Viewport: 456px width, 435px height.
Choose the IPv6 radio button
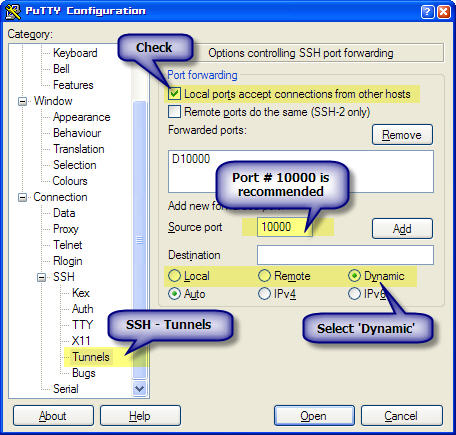[x=354, y=294]
